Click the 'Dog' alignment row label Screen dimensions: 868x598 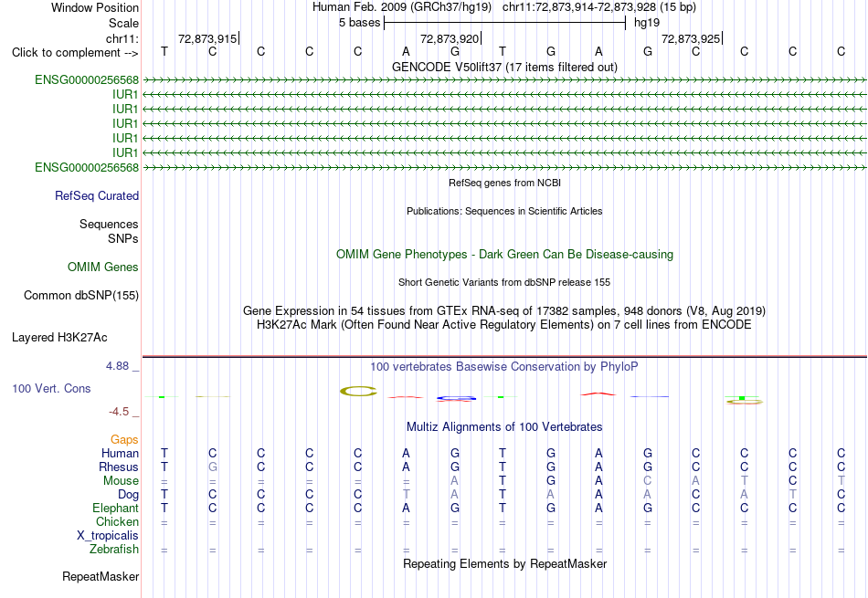point(128,495)
